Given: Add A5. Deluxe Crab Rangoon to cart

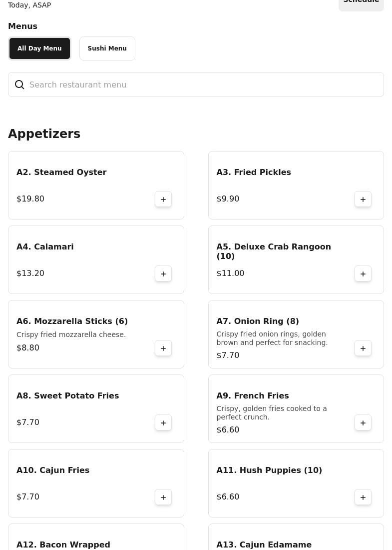Looking at the screenshot, I should [363, 273].
